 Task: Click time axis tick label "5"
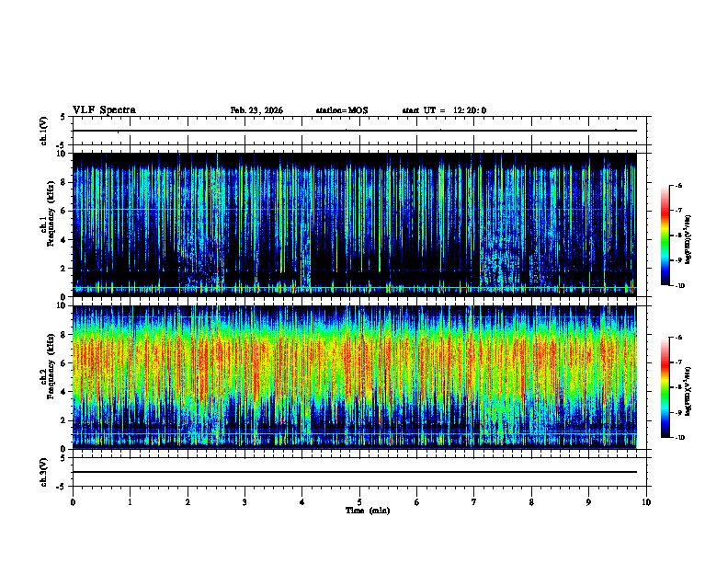tap(359, 502)
